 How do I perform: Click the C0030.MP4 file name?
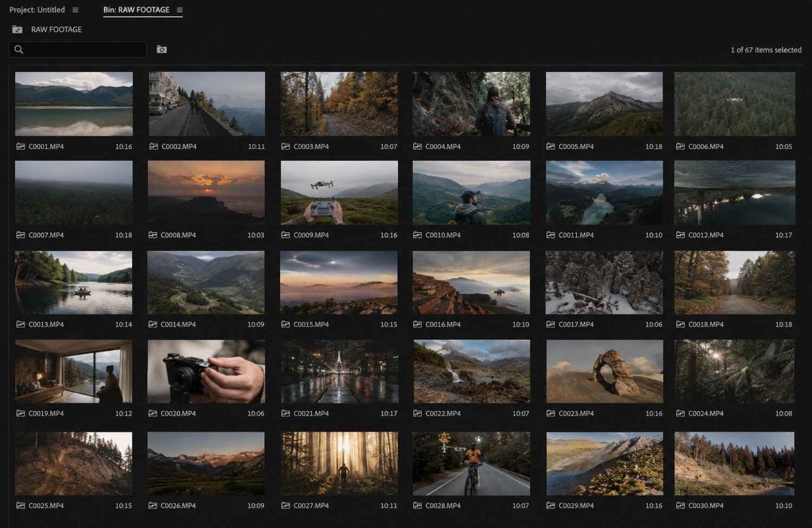tap(706, 506)
